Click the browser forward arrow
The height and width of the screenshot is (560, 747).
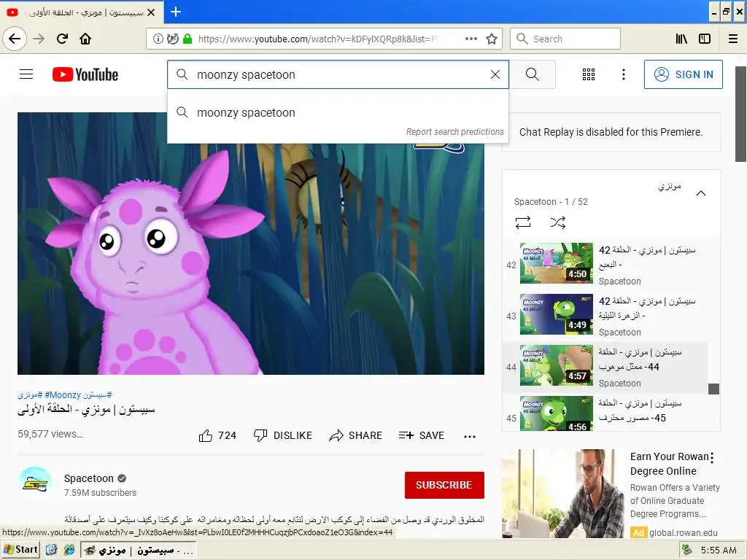(39, 39)
